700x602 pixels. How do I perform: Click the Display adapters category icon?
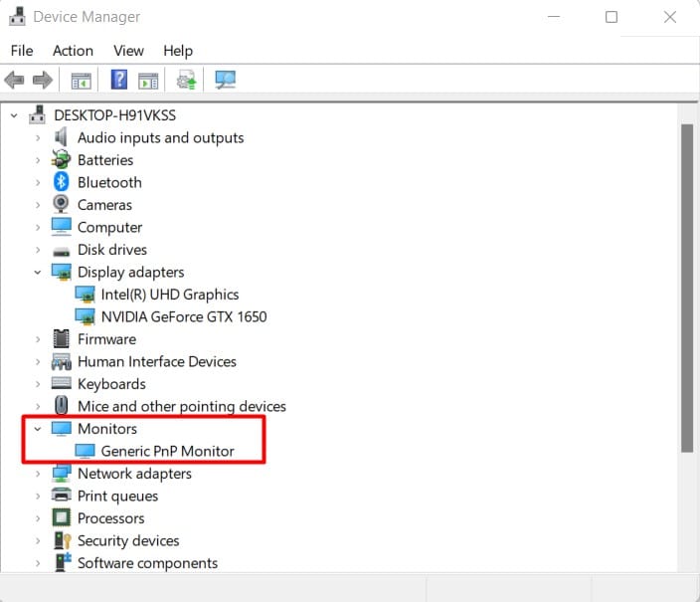[62, 272]
